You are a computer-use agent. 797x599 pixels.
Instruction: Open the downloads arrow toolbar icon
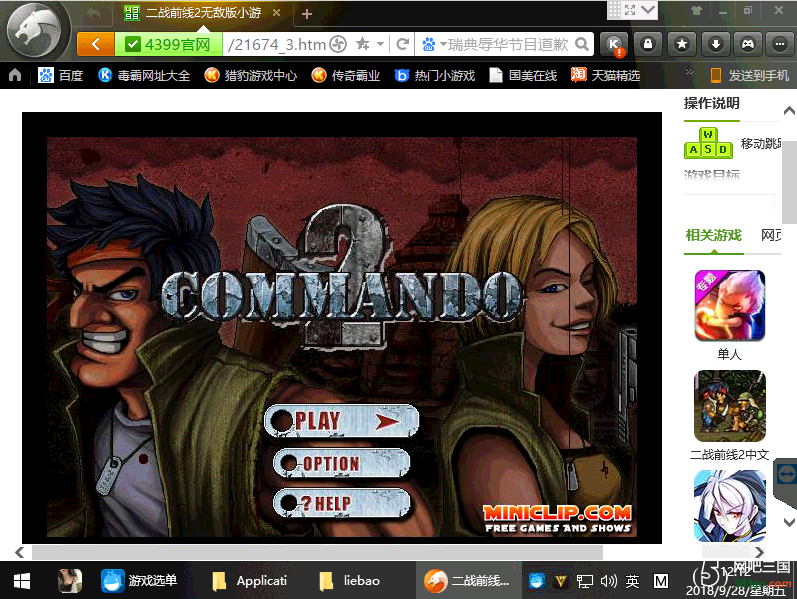[716, 44]
